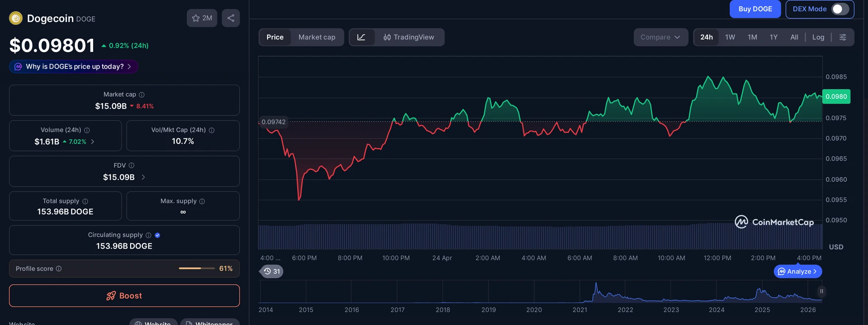868x325 pixels.
Task: Open the Compare dropdown
Action: tap(660, 37)
